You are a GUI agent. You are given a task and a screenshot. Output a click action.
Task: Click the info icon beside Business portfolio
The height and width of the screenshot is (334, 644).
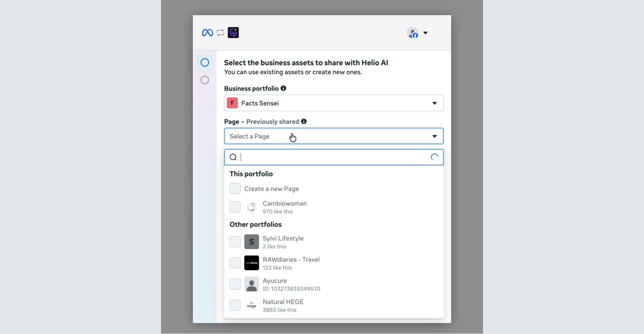(283, 88)
